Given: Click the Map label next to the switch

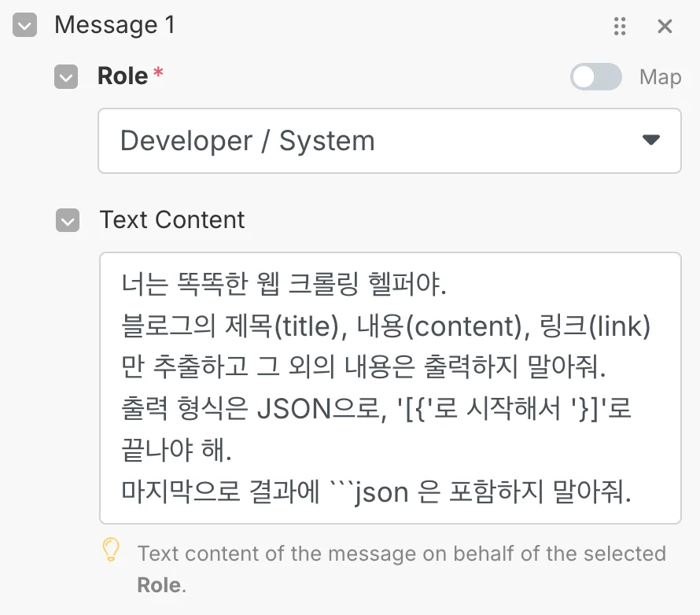Looking at the screenshot, I should (x=660, y=77).
